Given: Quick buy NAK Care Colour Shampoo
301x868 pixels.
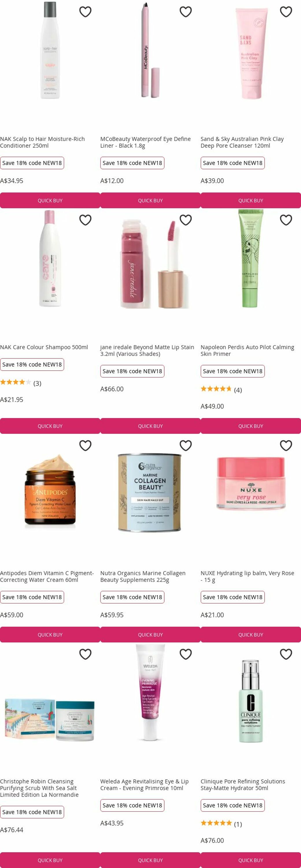Looking at the screenshot, I should pyautogui.click(x=50, y=426).
